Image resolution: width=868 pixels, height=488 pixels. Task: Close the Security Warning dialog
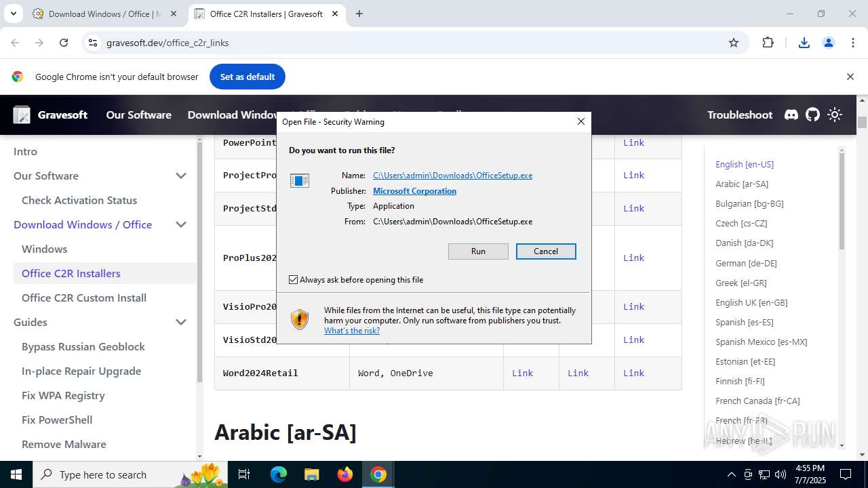580,121
